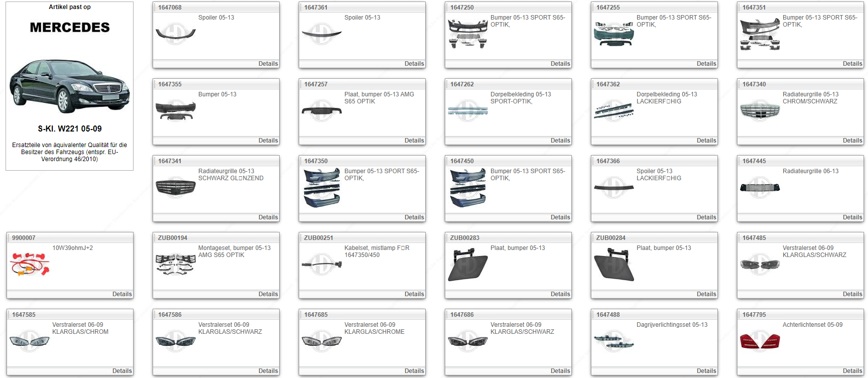This screenshot has width=868, height=378.
Task: Click the spoiler thumbnail for item 1647361
Action: (321, 34)
